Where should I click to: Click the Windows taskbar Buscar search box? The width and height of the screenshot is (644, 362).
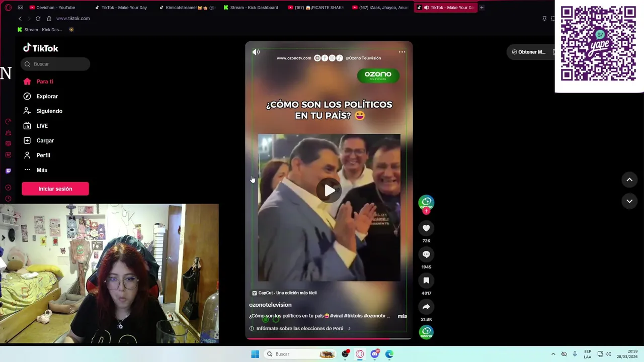coord(300,354)
